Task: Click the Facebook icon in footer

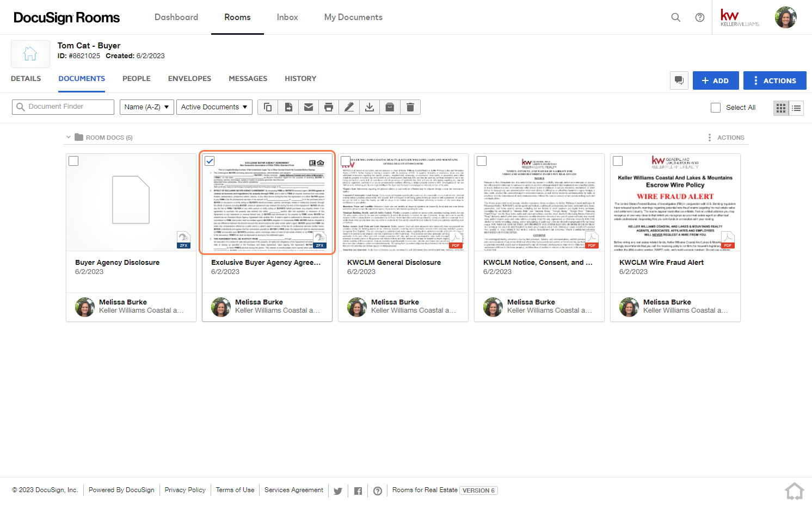Action: [358, 491]
